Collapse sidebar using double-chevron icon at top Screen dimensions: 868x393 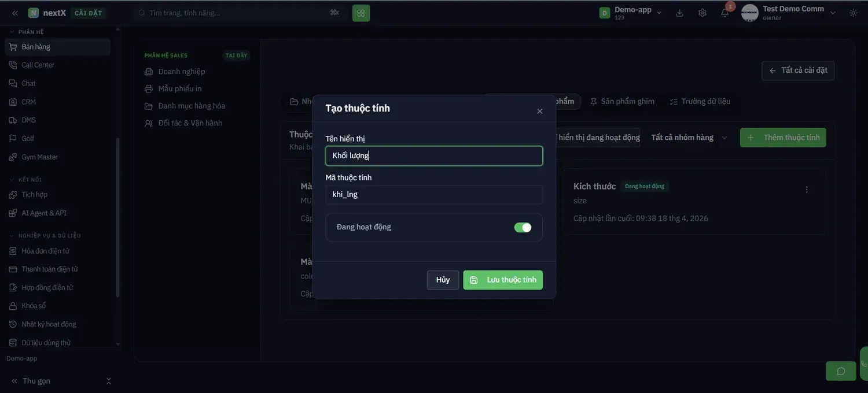(14, 13)
